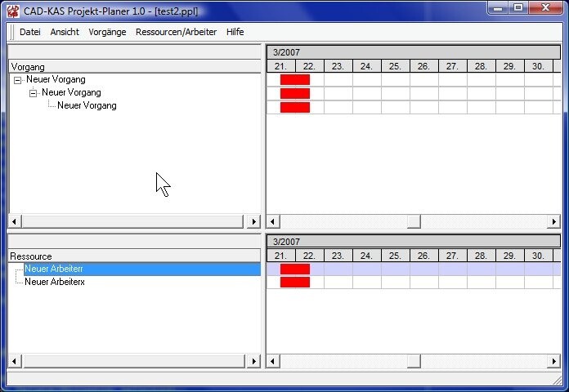Select the top-level Neuer Vorgang task
The height and width of the screenshot is (392, 569).
click(56, 79)
